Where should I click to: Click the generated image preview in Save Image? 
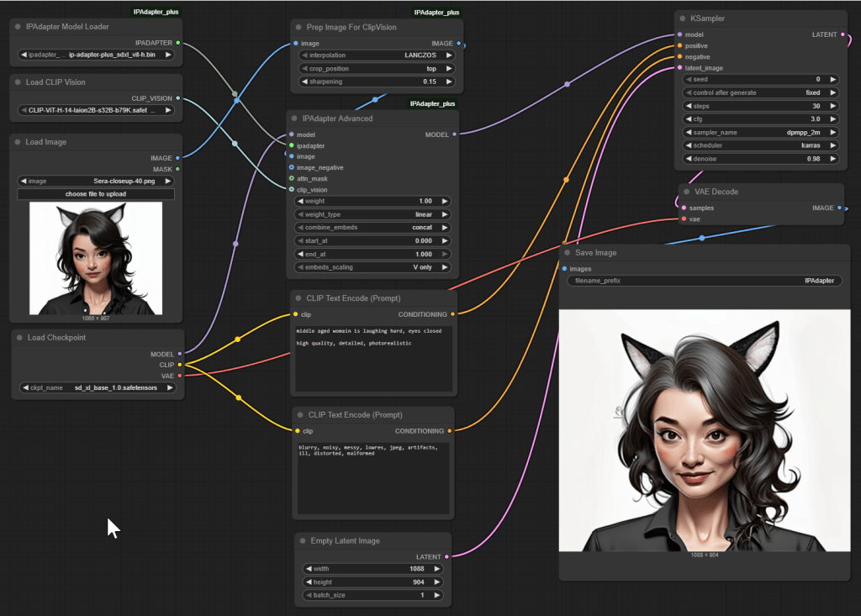coord(705,430)
